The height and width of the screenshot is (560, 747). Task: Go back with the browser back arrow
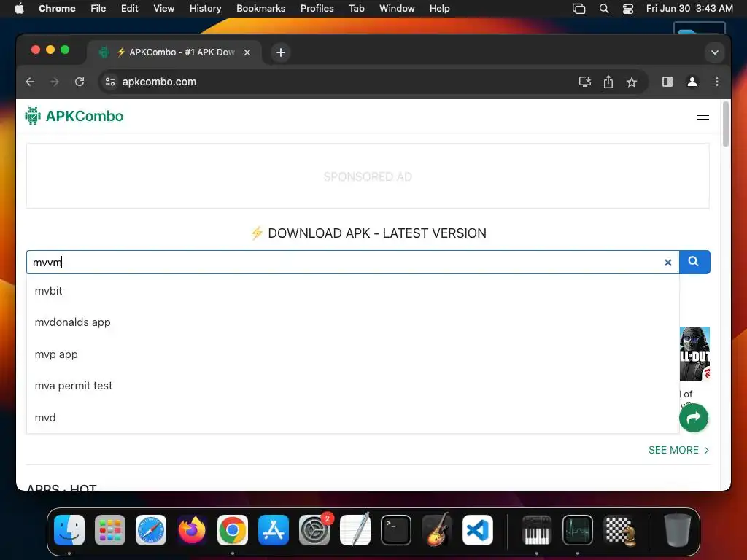[30, 82]
